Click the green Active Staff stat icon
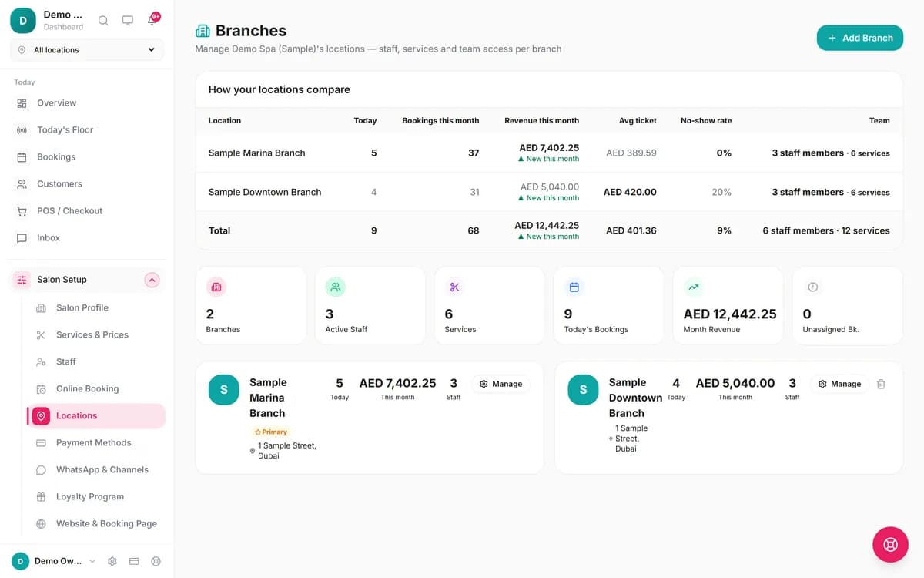924x578 pixels. 336,287
